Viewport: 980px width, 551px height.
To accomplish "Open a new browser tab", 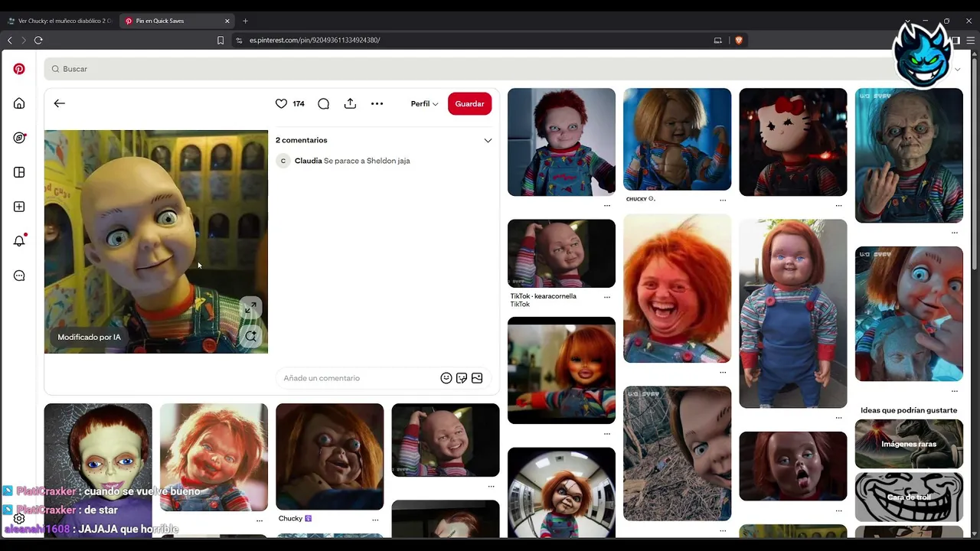I will [245, 21].
